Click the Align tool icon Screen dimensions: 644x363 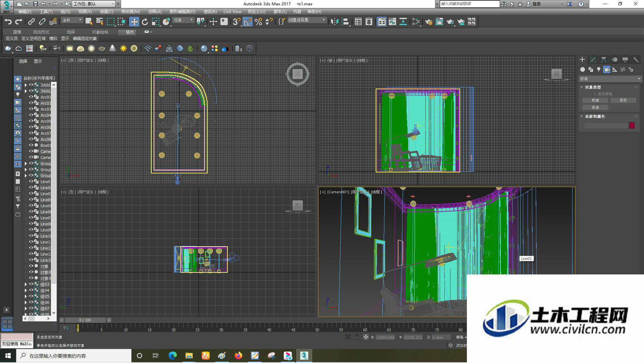[345, 22]
